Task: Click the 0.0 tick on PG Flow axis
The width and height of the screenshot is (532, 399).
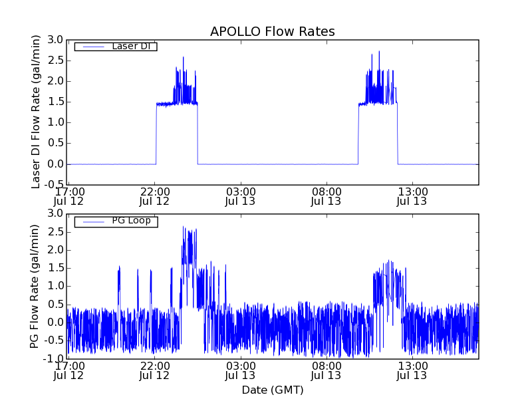Action: click(x=55, y=323)
